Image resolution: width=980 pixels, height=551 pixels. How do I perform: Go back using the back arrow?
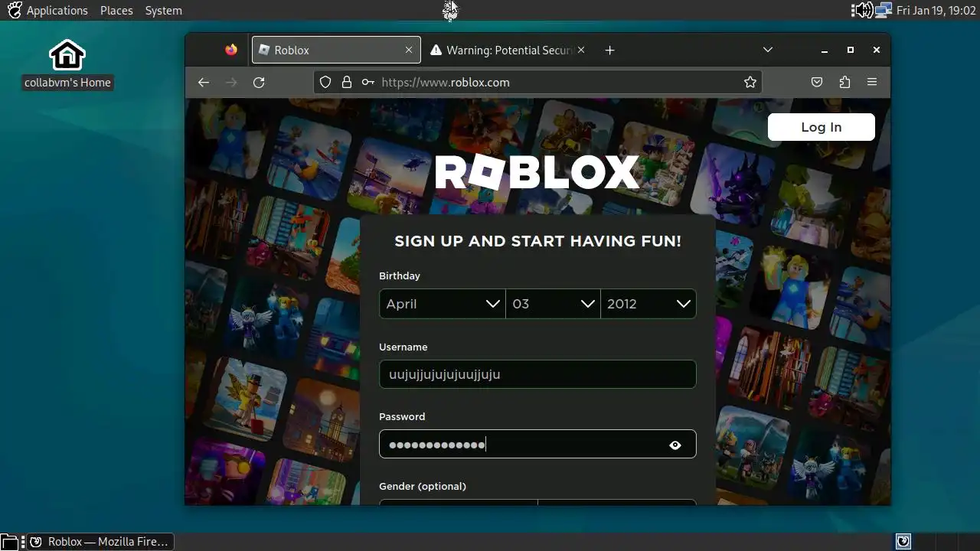203,82
